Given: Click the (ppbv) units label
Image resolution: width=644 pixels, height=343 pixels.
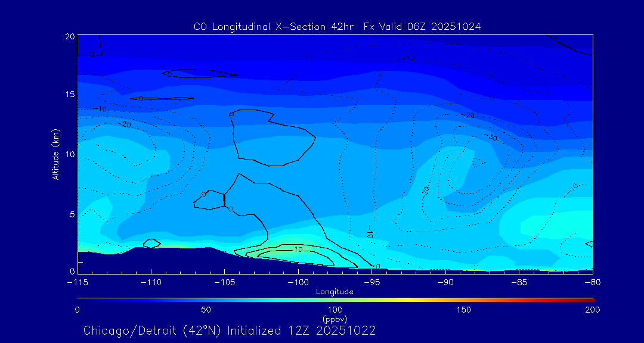Looking at the screenshot, I should (335, 319).
